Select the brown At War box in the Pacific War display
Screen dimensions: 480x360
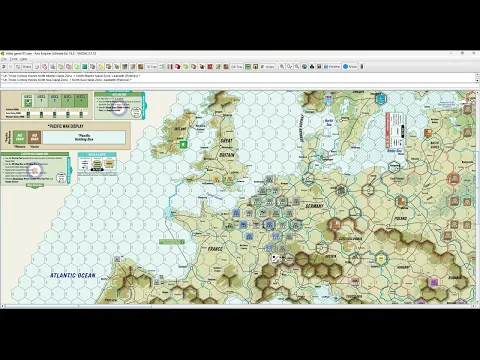coord(34,137)
